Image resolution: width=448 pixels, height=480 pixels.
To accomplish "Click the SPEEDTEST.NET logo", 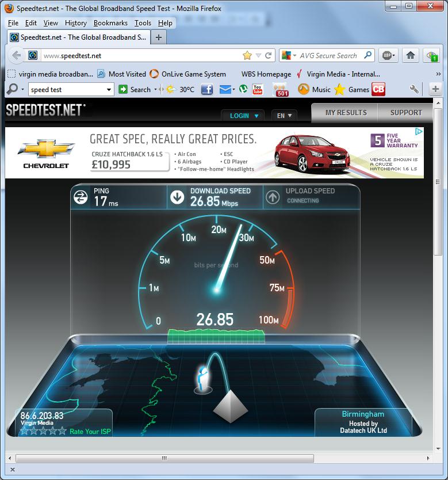I will click(45, 110).
